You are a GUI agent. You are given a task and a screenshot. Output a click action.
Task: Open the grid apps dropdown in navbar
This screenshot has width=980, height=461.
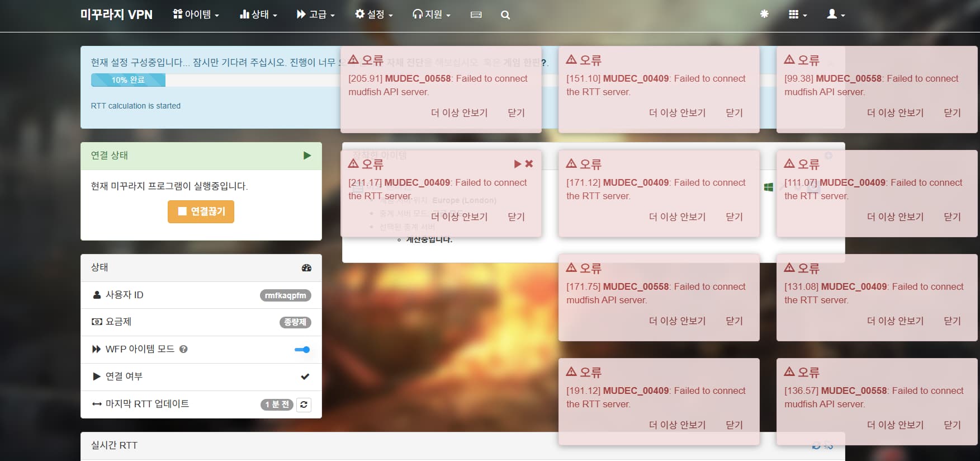tap(798, 15)
